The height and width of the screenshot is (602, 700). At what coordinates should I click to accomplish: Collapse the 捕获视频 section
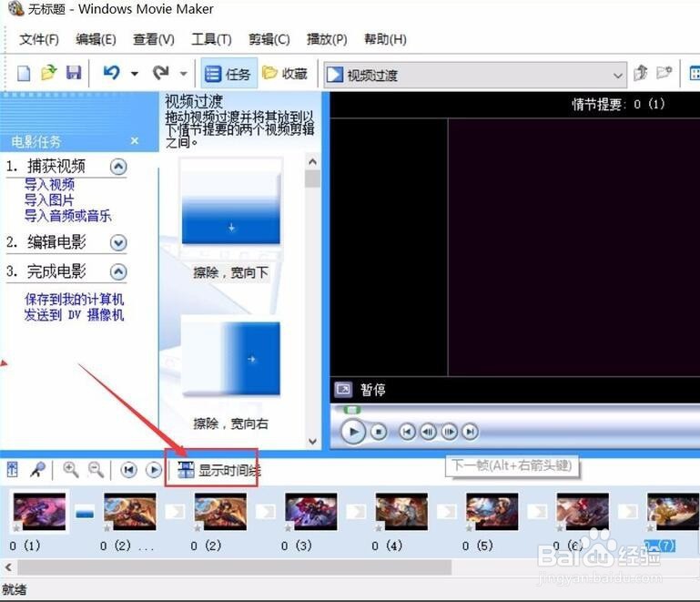118,167
